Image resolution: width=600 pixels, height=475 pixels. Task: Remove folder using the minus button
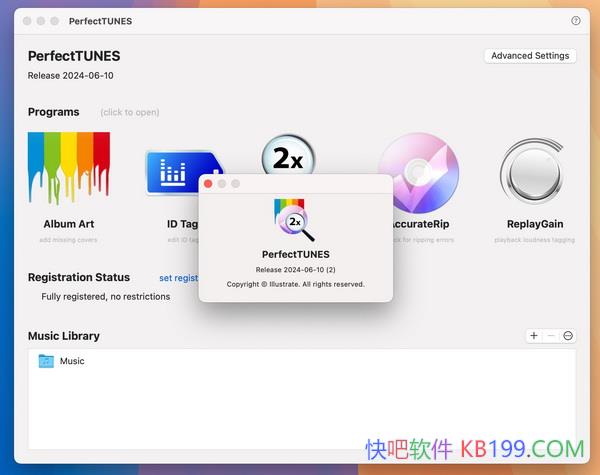551,336
